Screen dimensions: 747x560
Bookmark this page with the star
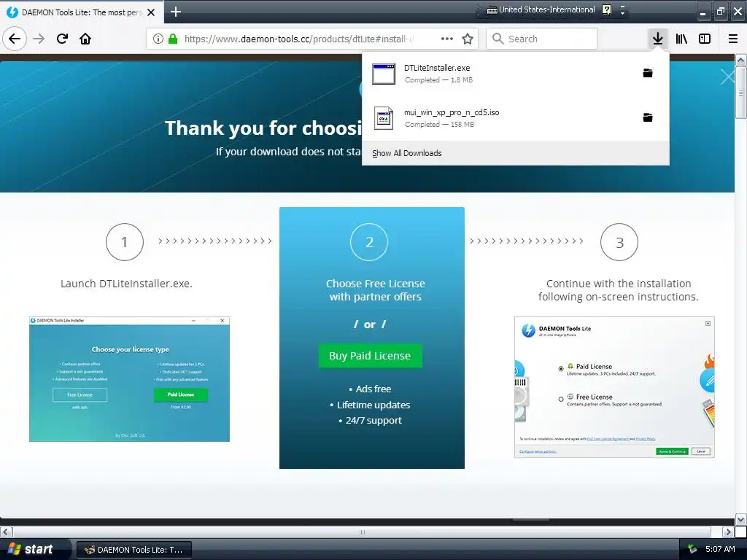pos(468,39)
